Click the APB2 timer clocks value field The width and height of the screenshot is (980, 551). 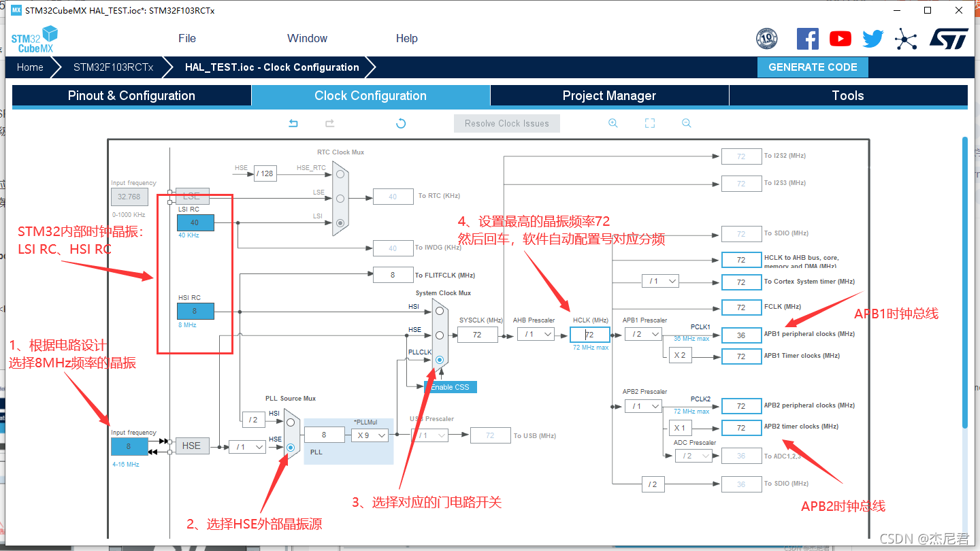[741, 428]
